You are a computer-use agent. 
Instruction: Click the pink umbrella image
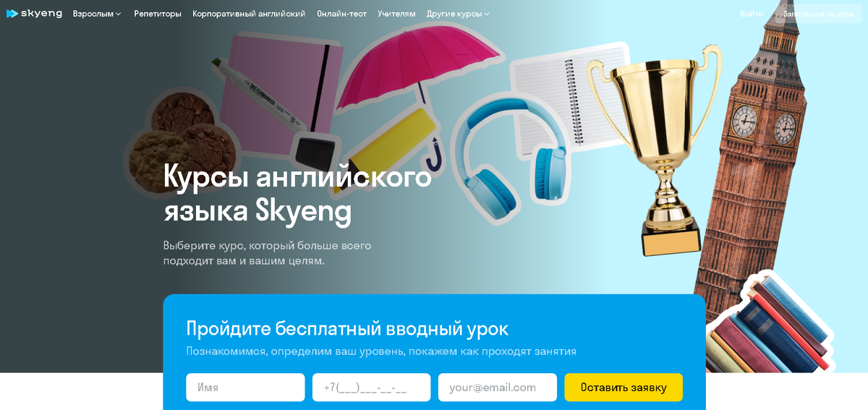pyautogui.click(x=417, y=87)
